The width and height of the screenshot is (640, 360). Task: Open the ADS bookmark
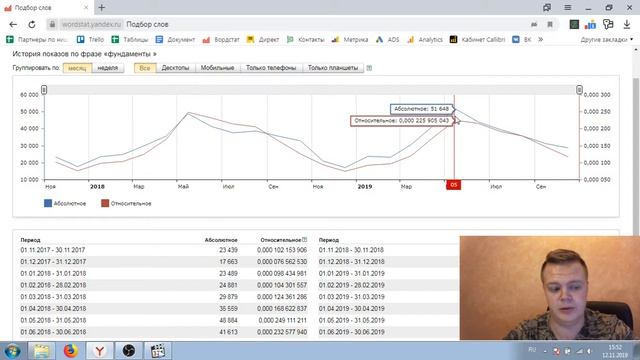click(388, 40)
